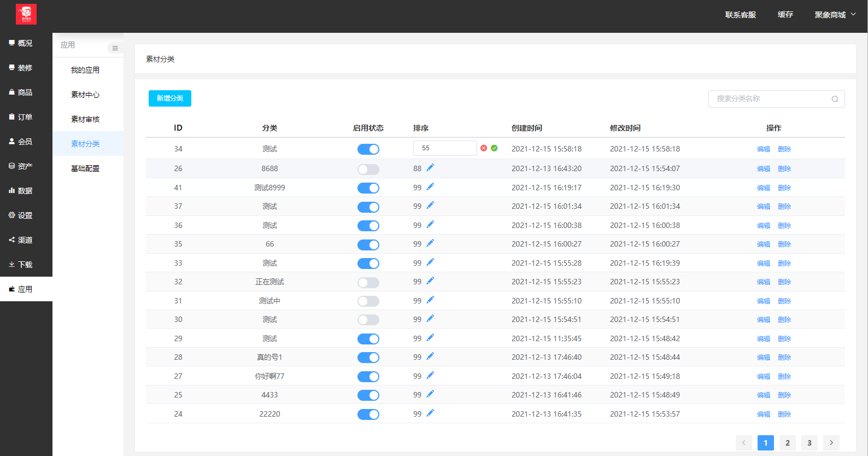Screen dimensions: 868x456
Task: Enable the toggle for ID 32
Action: tap(368, 283)
